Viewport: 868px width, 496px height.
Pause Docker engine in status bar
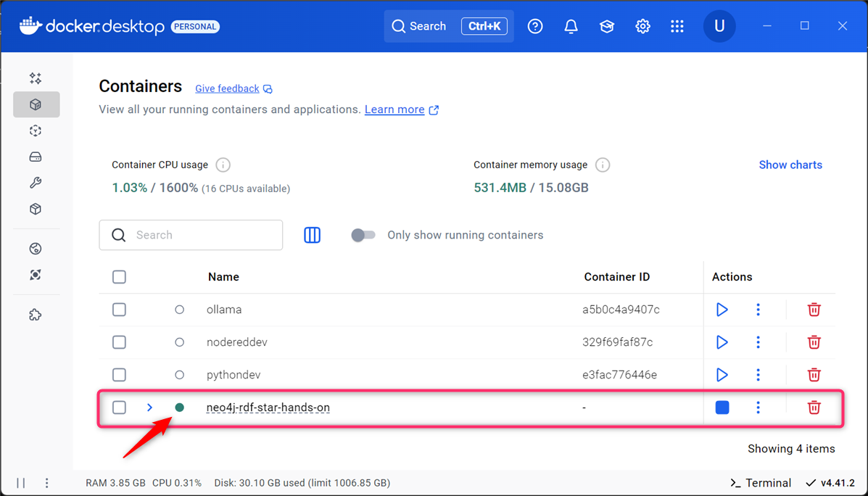[21, 483]
